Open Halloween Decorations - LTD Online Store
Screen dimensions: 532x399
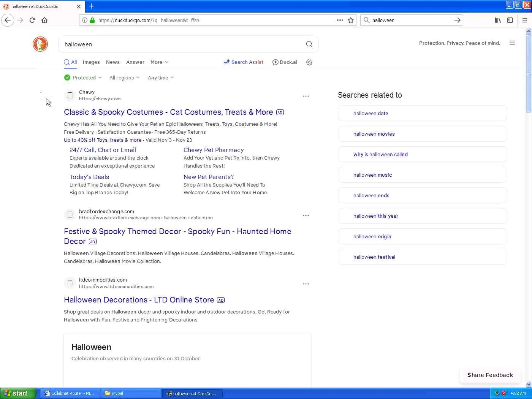coord(139,300)
